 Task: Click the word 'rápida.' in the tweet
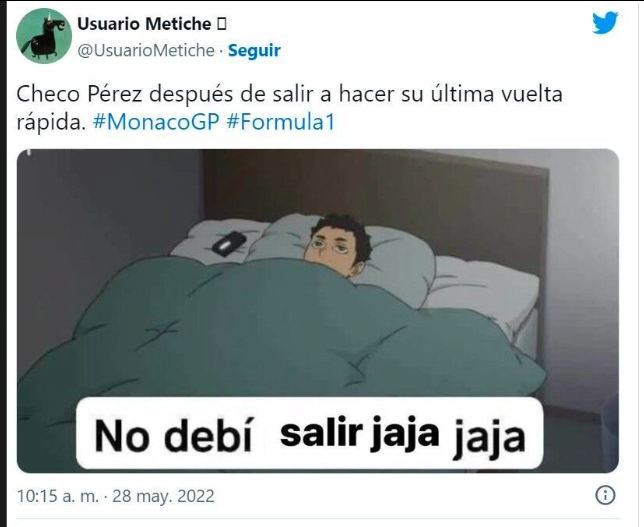point(51,122)
